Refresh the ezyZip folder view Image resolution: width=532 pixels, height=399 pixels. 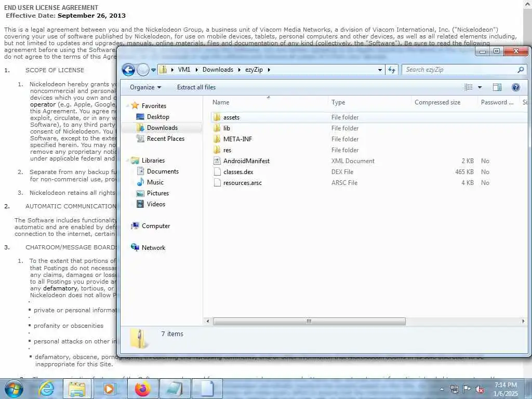click(x=392, y=70)
